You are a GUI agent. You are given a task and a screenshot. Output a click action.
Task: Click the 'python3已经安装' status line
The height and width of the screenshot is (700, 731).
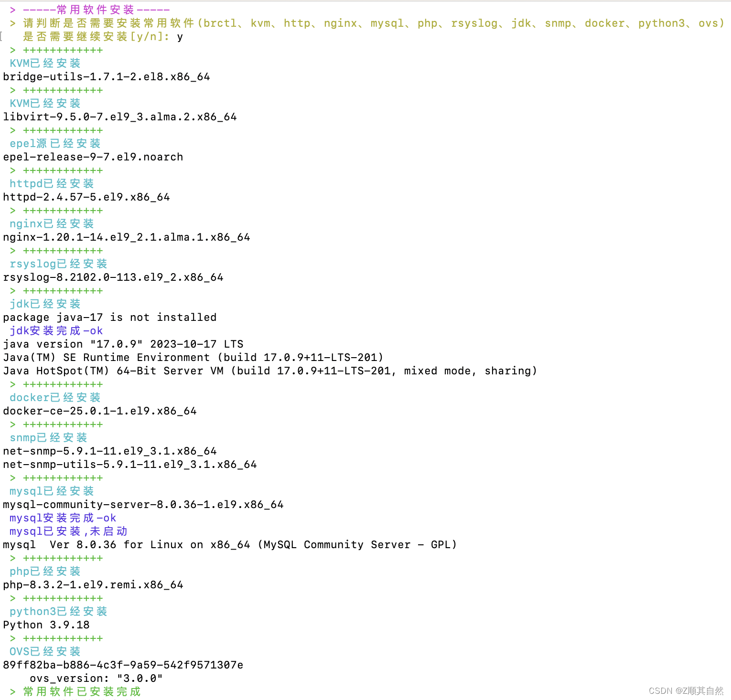click(x=58, y=612)
